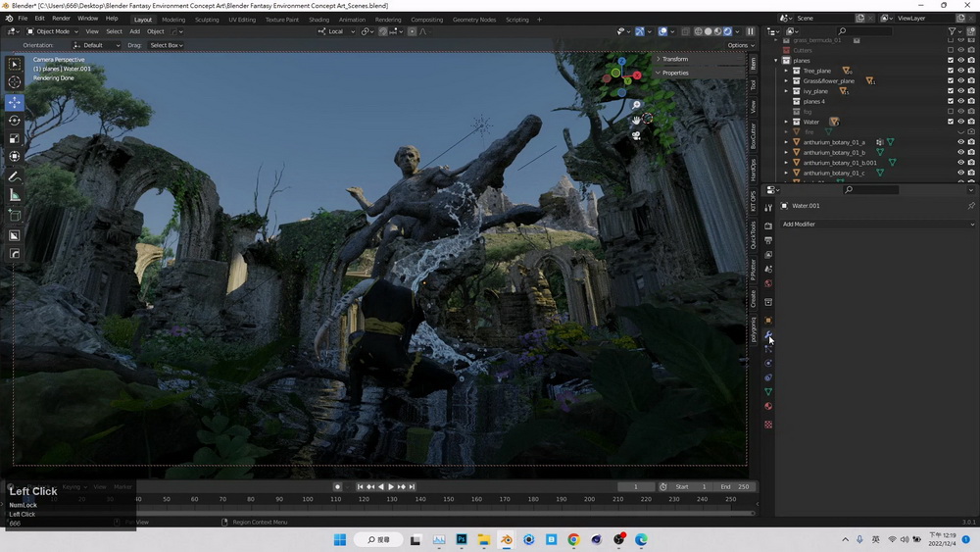Open the Object Mode dropdown

53,31
